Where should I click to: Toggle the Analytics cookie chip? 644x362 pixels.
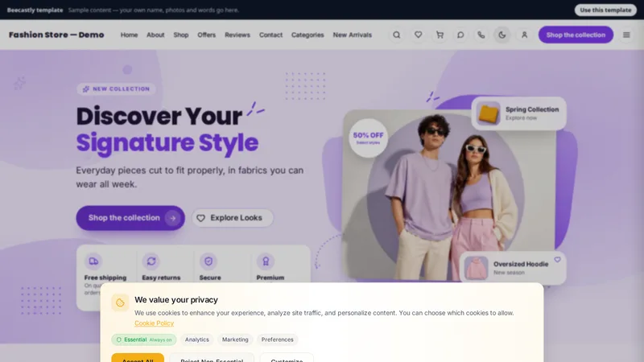[196, 339]
